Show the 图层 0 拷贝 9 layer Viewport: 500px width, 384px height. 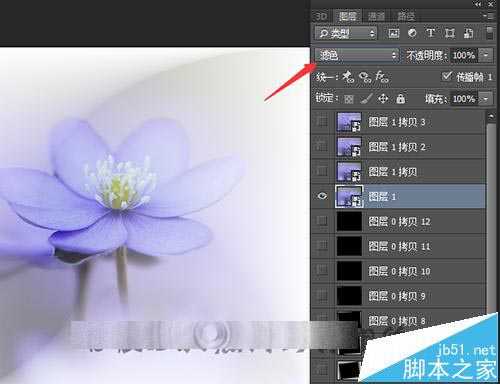tap(322, 296)
